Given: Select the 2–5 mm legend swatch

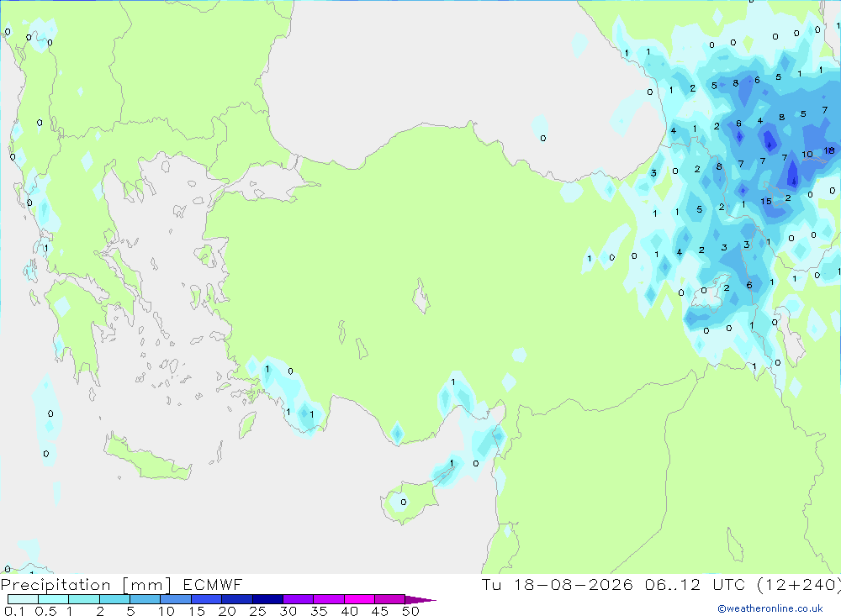Looking at the screenshot, I should pyautogui.click(x=114, y=599).
